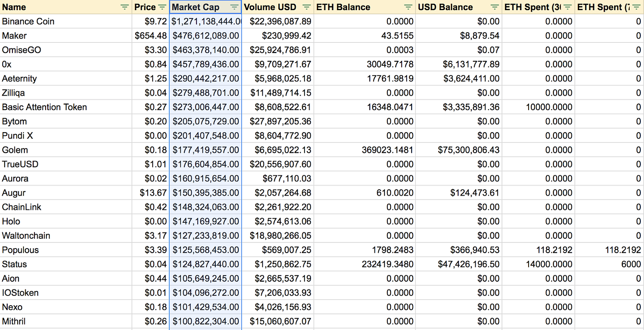Click the Basic Attention Token cell
Image resolution: width=644 pixels, height=330 pixels.
[66, 107]
